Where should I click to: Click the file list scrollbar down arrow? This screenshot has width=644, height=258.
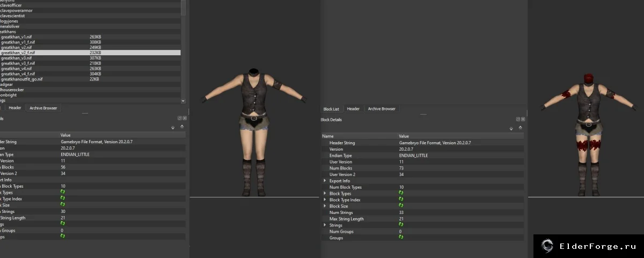(x=184, y=101)
